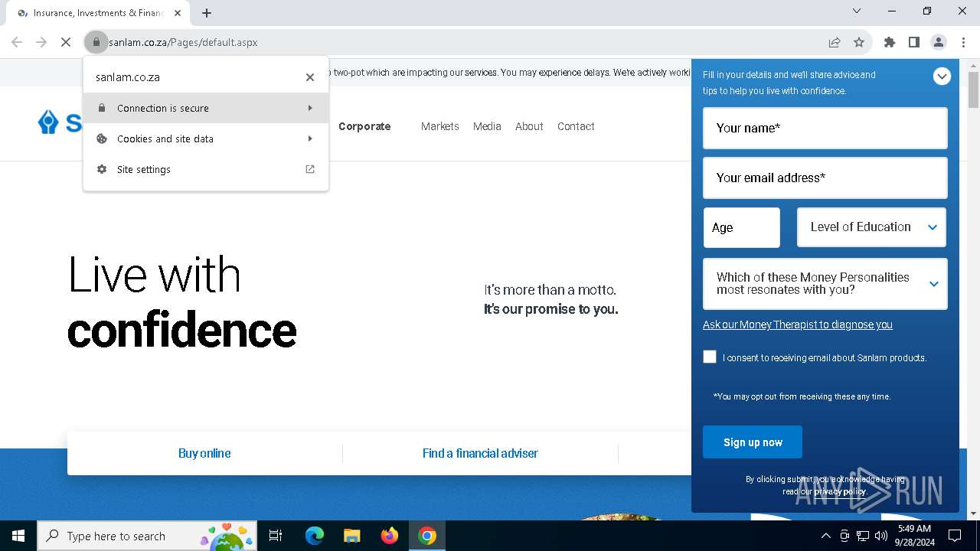Viewport: 980px width, 551px height.
Task: Bookmark this tab with star icon
Action: click(859, 42)
